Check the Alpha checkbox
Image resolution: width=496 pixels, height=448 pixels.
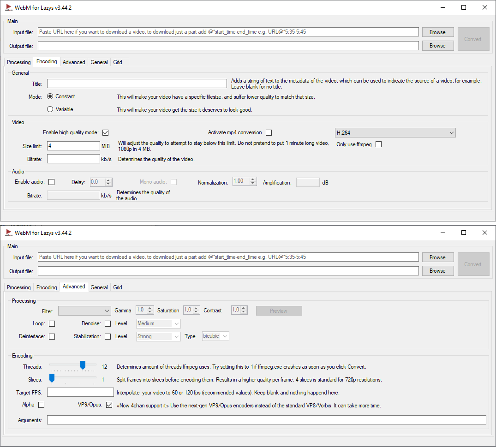tap(42, 405)
